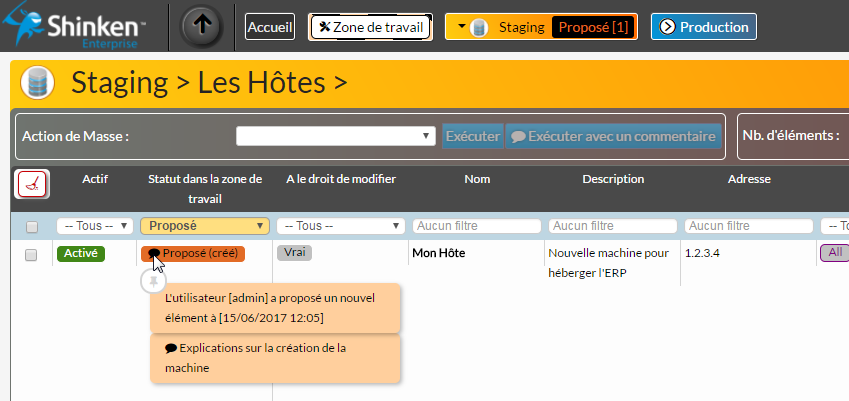Viewport: 849px width, 401px height.
Task: Check the Mon Hôte row checkbox
Action: [x=31, y=255]
